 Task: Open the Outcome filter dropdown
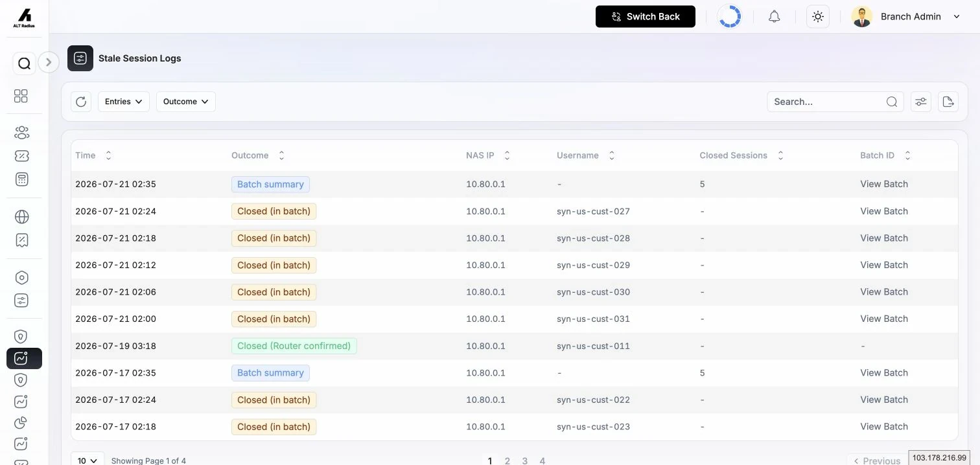[186, 102]
